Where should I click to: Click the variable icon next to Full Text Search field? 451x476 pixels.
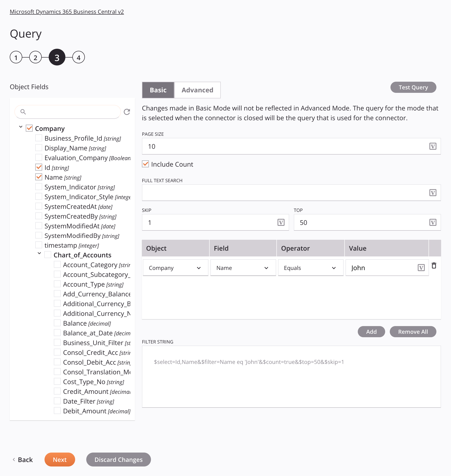pyautogui.click(x=433, y=193)
